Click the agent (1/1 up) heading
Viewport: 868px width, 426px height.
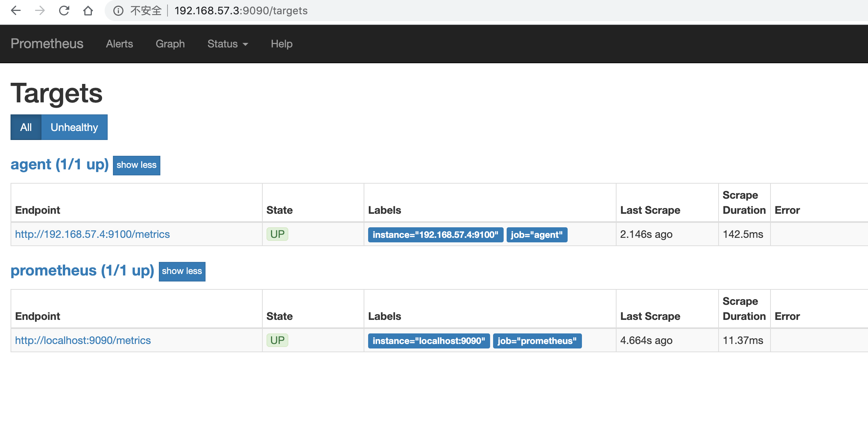click(59, 164)
